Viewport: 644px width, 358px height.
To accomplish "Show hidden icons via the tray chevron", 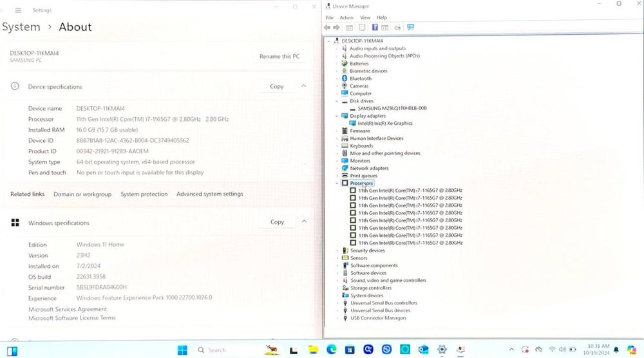I will coord(511,350).
